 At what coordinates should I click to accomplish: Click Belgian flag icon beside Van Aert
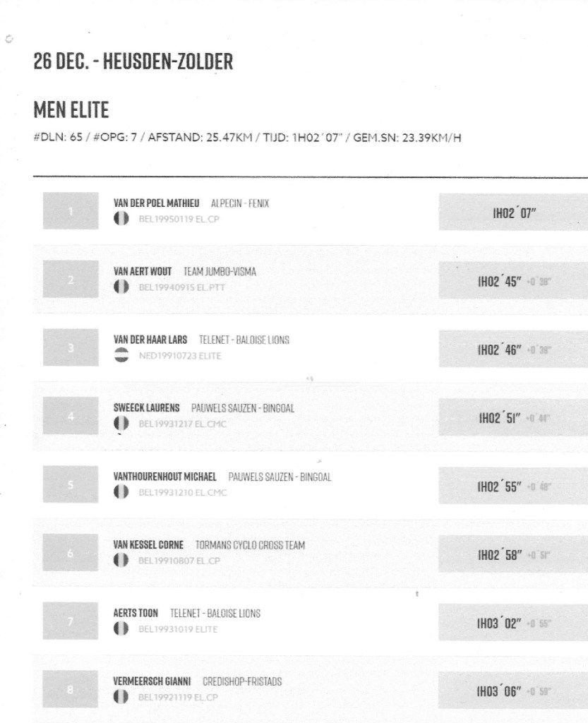pyautogui.click(x=121, y=287)
